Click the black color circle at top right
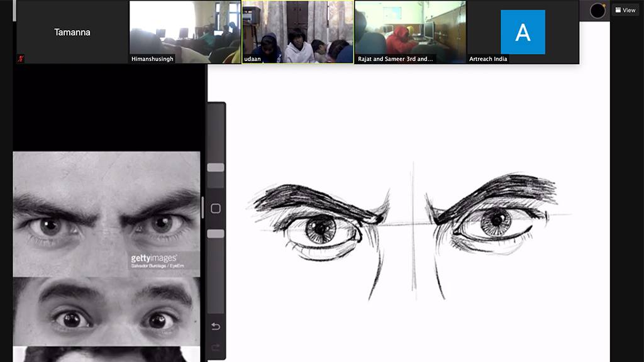644x362 pixels. (x=597, y=11)
